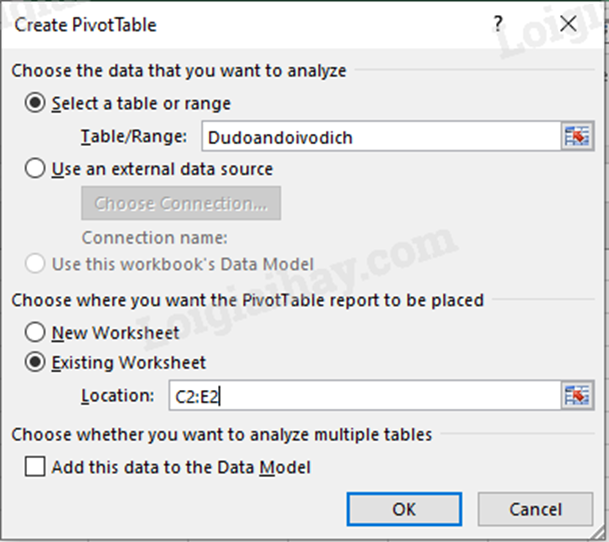Click the Table/Range field containing Dudoandoivodich
The width and height of the screenshot is (609, 542).
pos(381,136)
